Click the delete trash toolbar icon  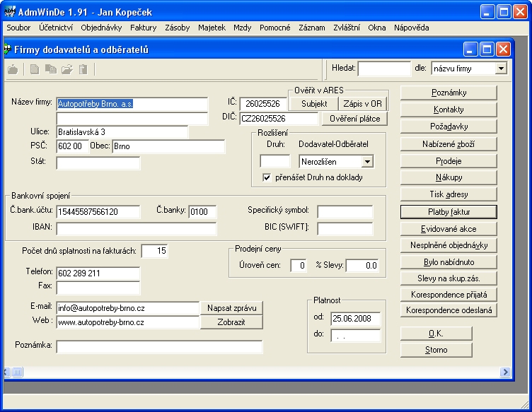(83, 69)
